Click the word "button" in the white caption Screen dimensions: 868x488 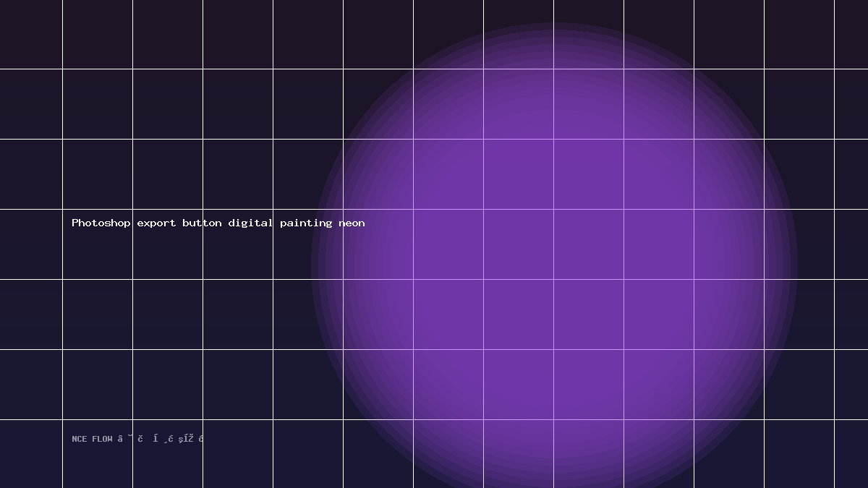202,223
